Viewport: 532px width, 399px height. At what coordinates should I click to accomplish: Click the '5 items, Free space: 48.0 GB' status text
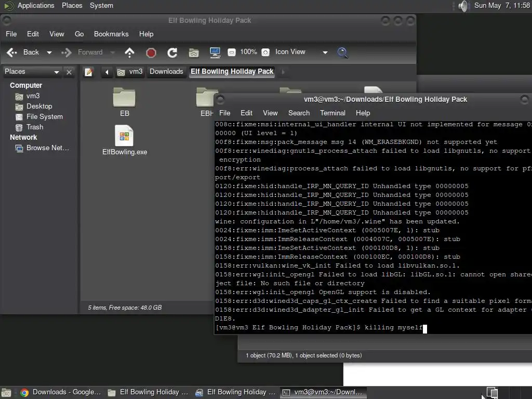point(125,308)
